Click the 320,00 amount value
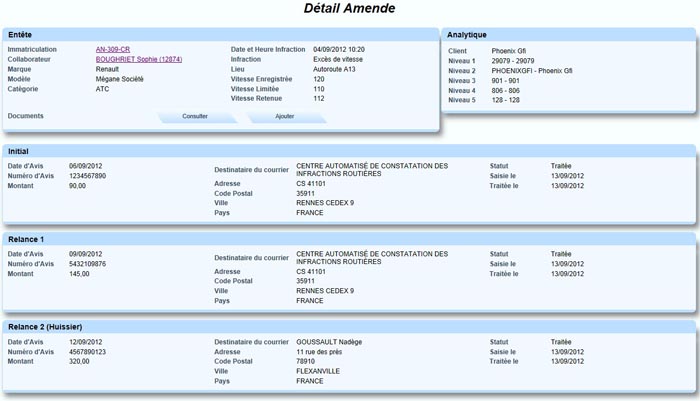The height and width of the screenshot is (401, 700). coord(78,361)
